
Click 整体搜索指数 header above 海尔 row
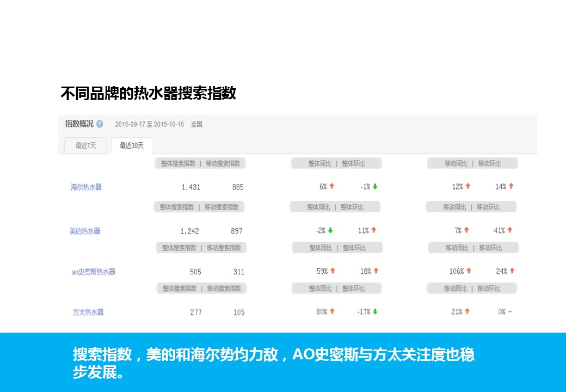coord(178,163)
